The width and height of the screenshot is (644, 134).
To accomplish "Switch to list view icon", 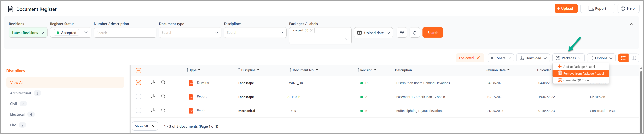I will tap(623, 58).
